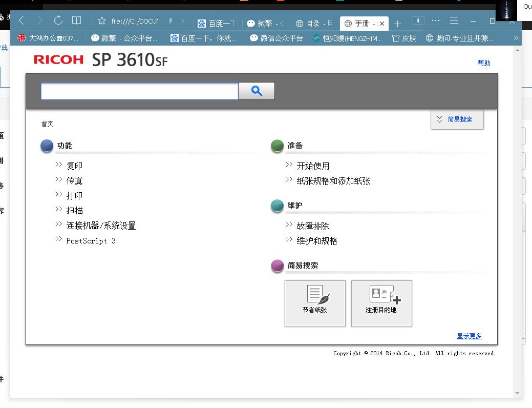Click the blue 功能 section icon
Image resolution: width=532 pixels, height=408 pixels.
click(x=47, y=146)
